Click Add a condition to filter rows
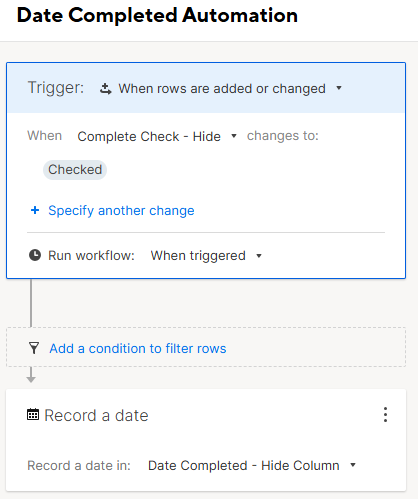Screen dimensions: 418x499 [138, 348]
